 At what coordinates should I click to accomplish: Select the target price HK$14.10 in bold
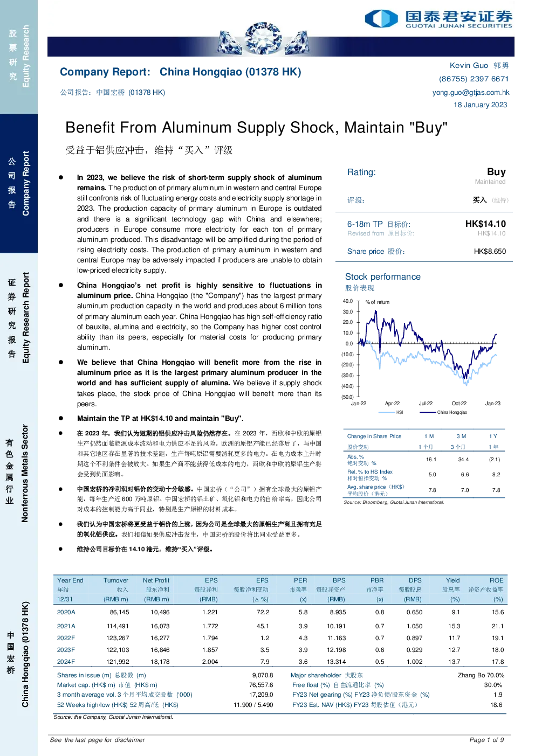point(485,224)
